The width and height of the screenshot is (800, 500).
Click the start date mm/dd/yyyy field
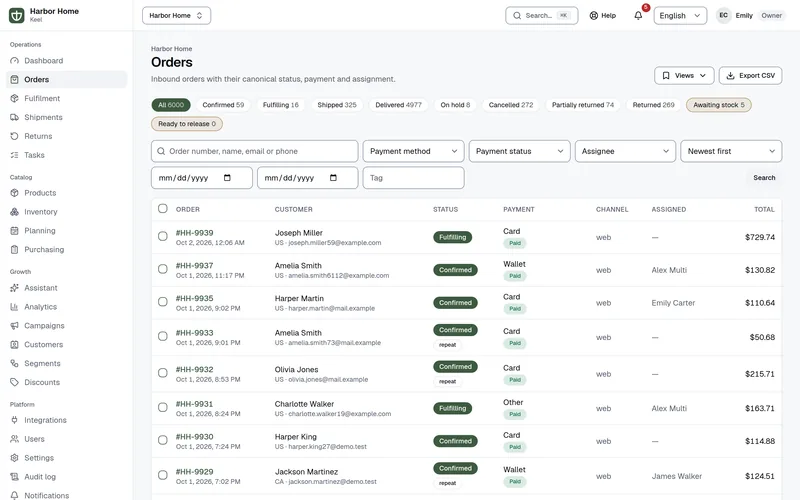click(202, 178)
